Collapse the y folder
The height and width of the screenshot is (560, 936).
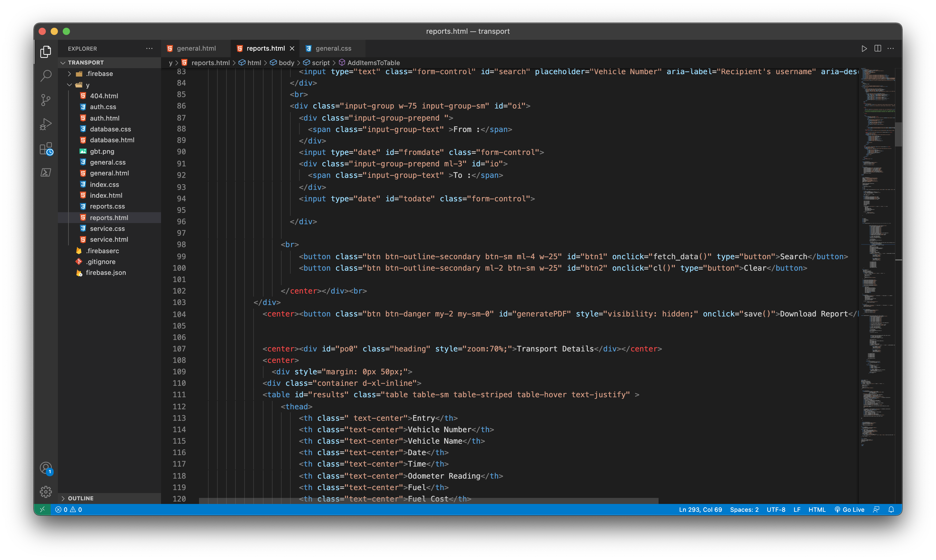[x=109, y=85]
